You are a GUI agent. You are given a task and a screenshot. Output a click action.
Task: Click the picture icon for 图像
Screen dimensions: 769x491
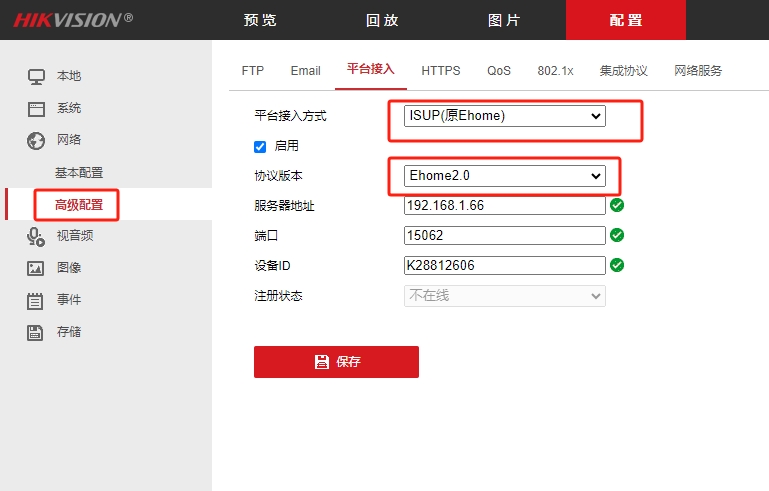coord(36,268)
